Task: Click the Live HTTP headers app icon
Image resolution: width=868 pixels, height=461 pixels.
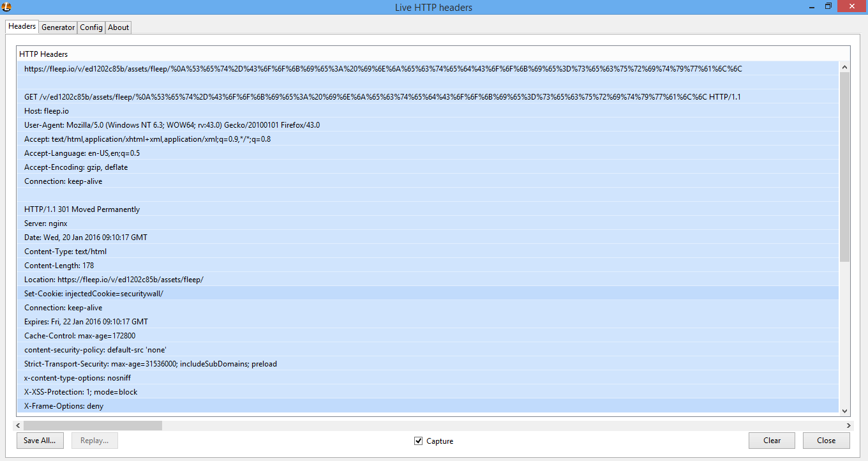Action: coord(6,6)
